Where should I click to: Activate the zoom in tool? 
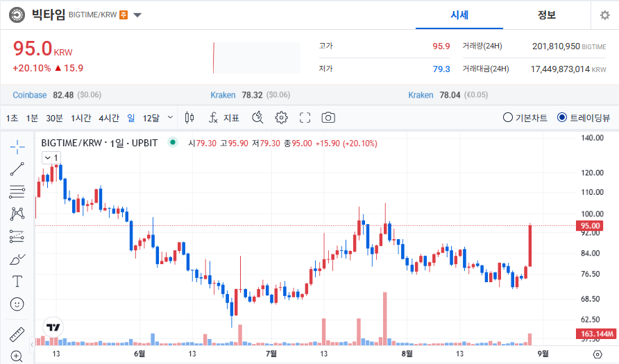point(17,356)
